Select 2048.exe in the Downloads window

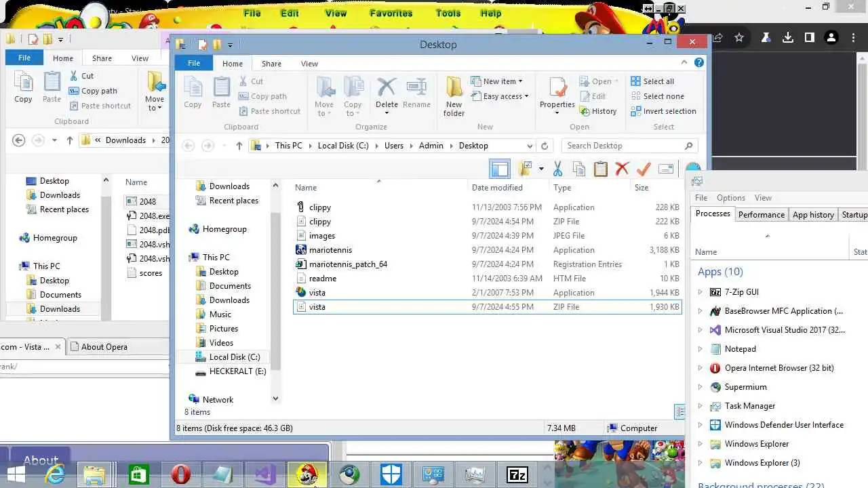pyautogui.click(x=149, y=216)
